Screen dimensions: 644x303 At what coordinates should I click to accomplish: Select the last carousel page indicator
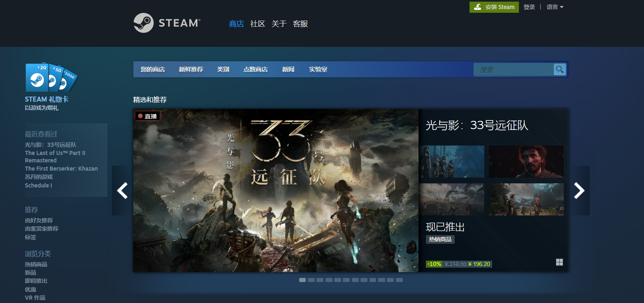coord(399,280)
